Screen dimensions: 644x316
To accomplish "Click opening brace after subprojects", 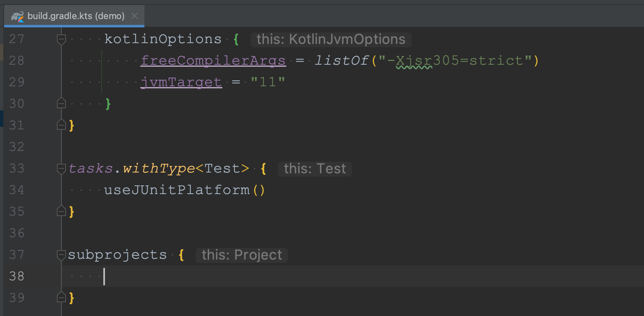I will pyautogui.click(x=181, y=255).
